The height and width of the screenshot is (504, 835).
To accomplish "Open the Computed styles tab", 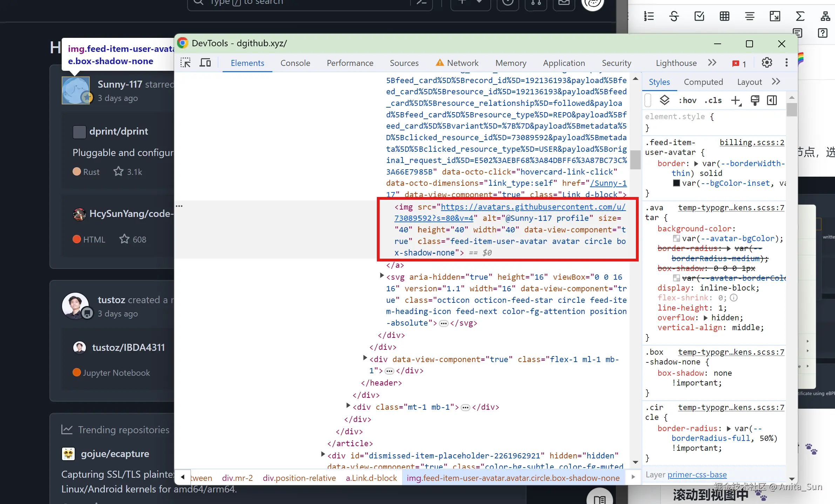I will pyautogui.click(x=703, y=82).
